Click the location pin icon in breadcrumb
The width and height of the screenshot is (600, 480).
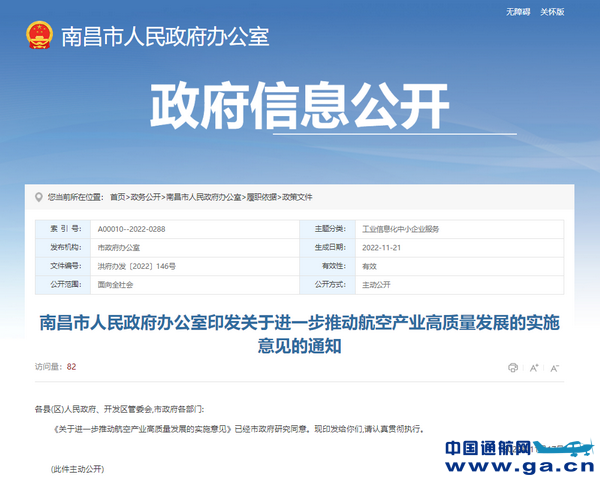(38, 197)
